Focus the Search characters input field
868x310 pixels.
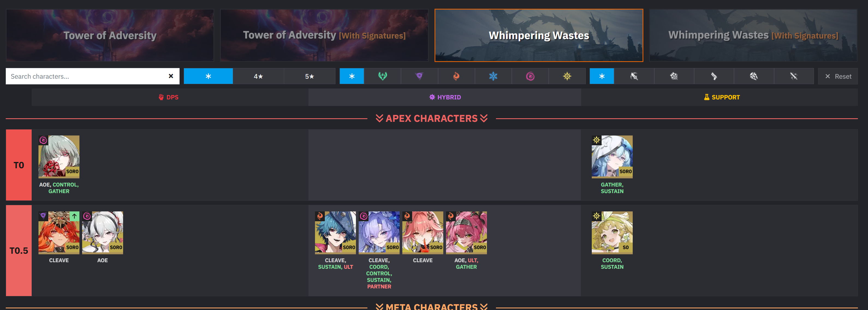(x=87, y=76)
